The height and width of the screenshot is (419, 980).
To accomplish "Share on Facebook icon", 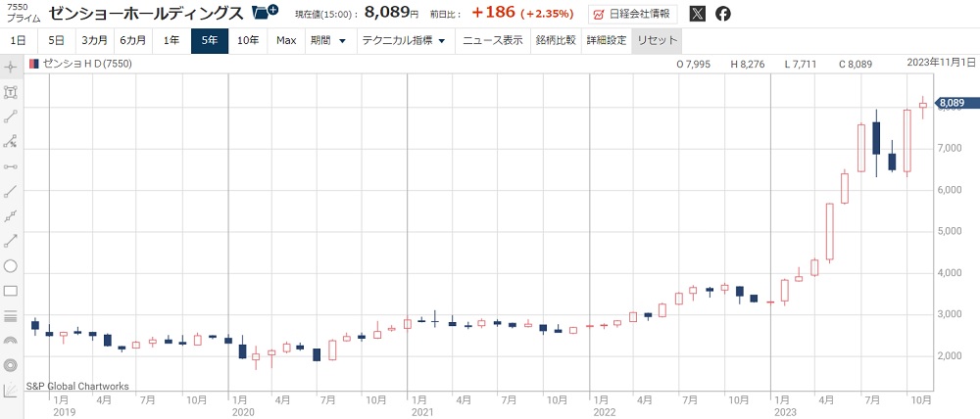I will tap(722, 13).
